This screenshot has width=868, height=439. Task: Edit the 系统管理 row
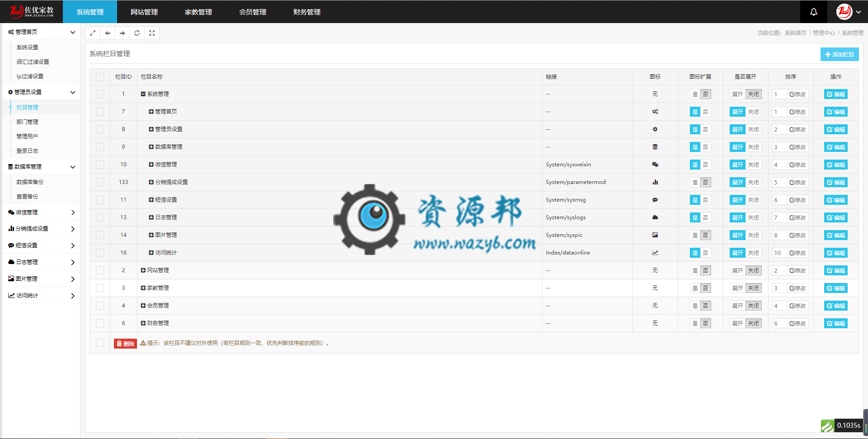point(836,94)
